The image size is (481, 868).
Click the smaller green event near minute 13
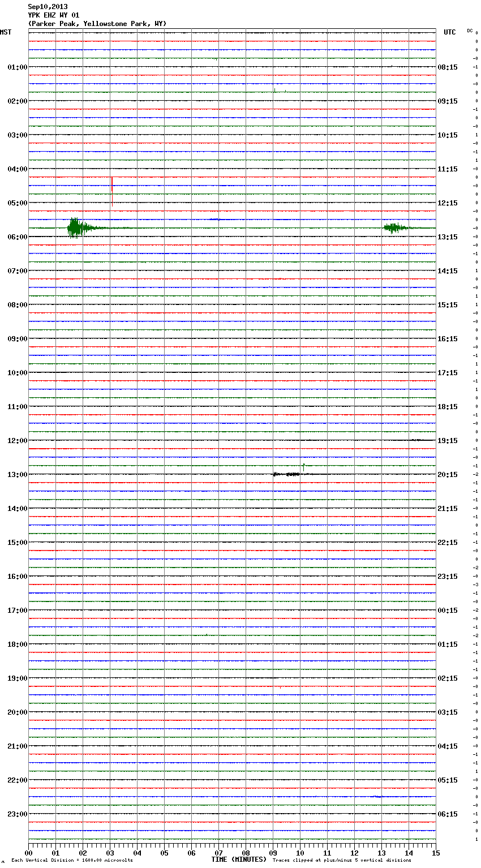point(394,227)
